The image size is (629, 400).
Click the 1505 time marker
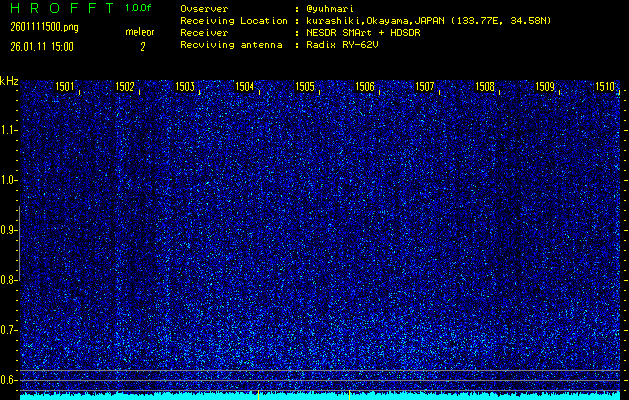click(305, 87)
